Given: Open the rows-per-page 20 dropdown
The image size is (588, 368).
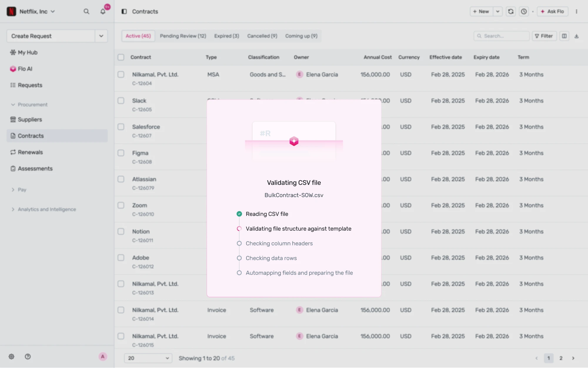Looking at the screenshot, I should (148, 358).
